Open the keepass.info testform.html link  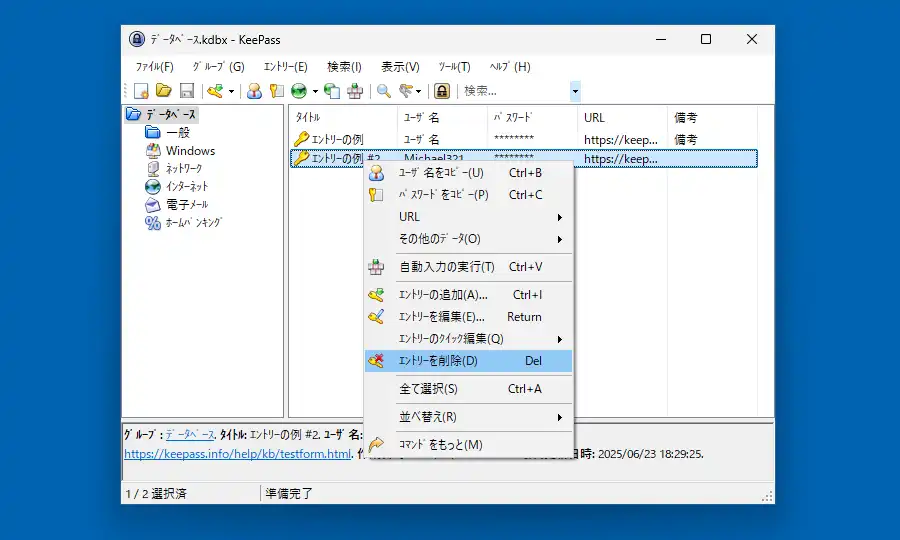238,454
